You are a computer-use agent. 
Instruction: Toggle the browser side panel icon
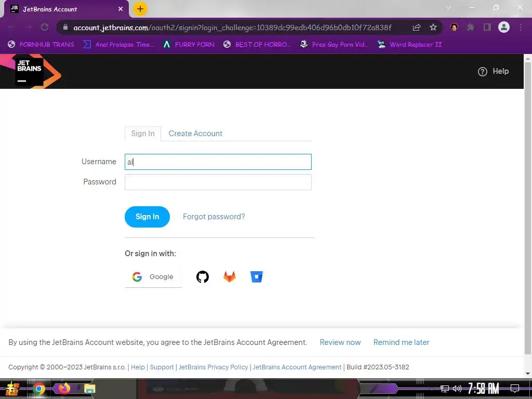487,27
